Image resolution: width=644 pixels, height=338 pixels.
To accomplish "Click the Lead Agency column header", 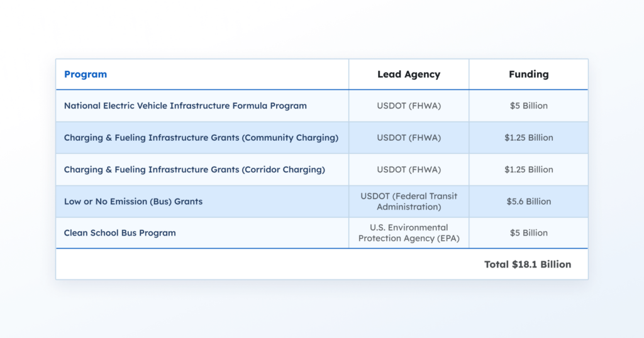I will pos(409,74).
